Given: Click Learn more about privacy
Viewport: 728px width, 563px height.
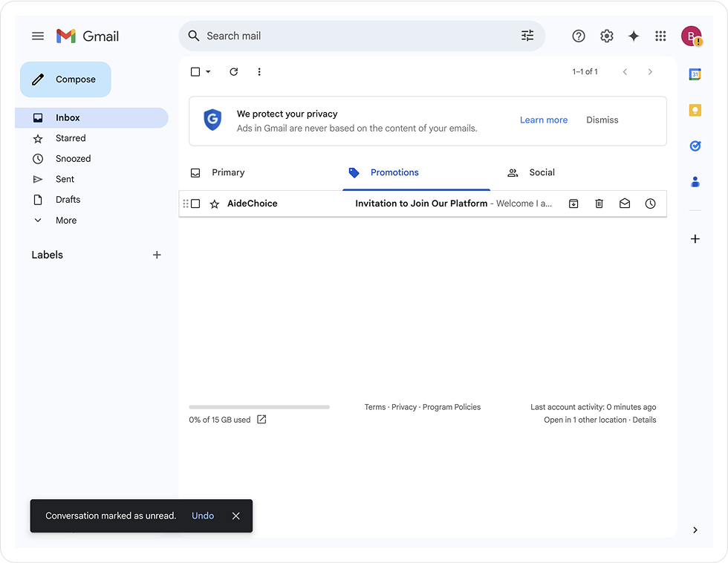Looking at the screenshot, I should (544, 120).
